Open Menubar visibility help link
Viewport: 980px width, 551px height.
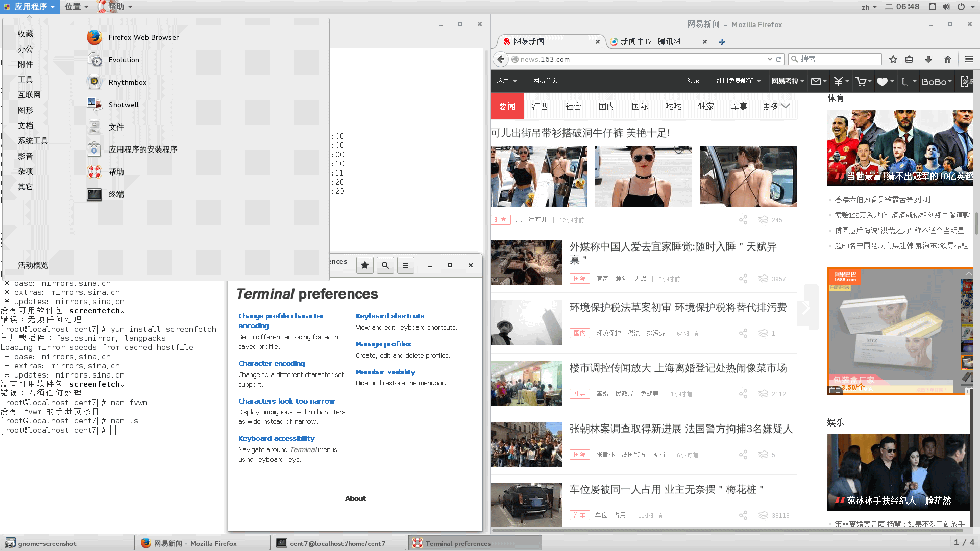tap(385, 372)
